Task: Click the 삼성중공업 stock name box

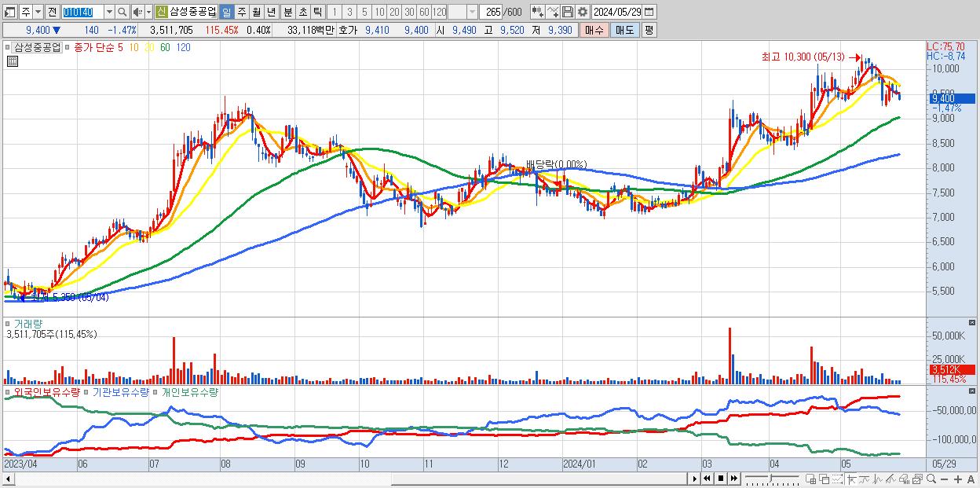Action: [193, 12]
